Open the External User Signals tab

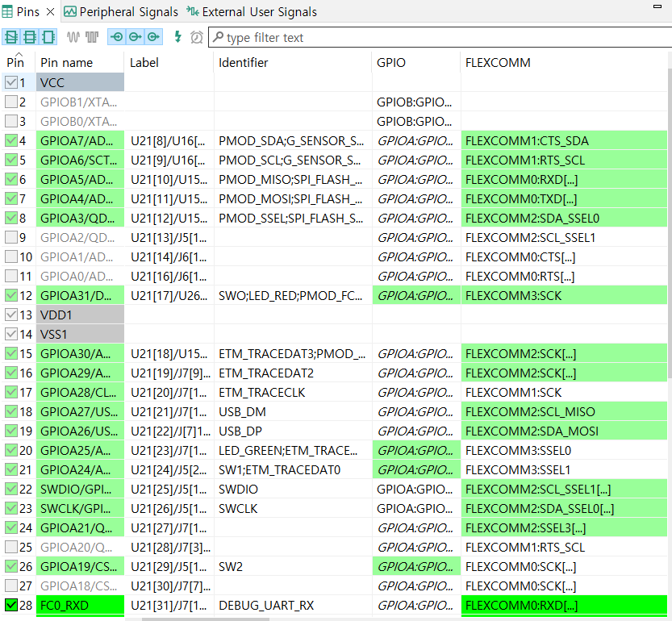coord(252,11)
